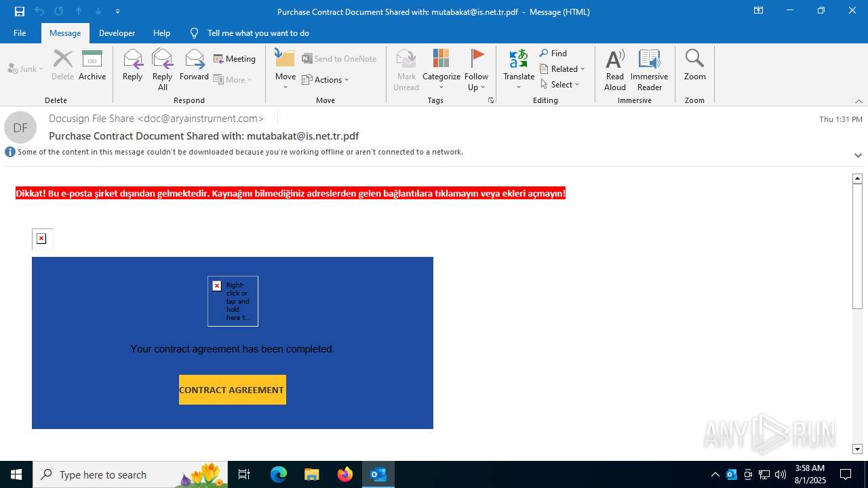The image size is (868, 488).
Task: Translate the message
Action: 519,69
